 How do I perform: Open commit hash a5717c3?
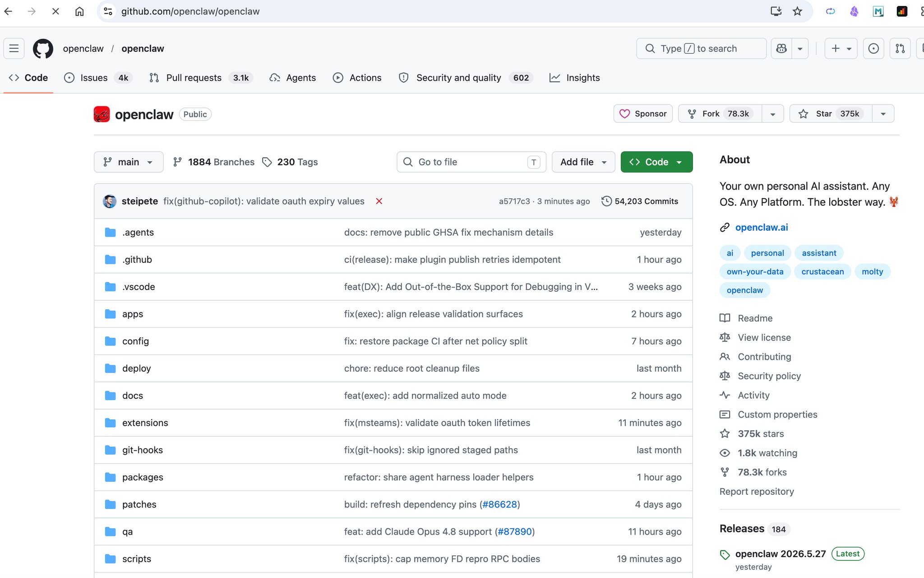[514, 201]
